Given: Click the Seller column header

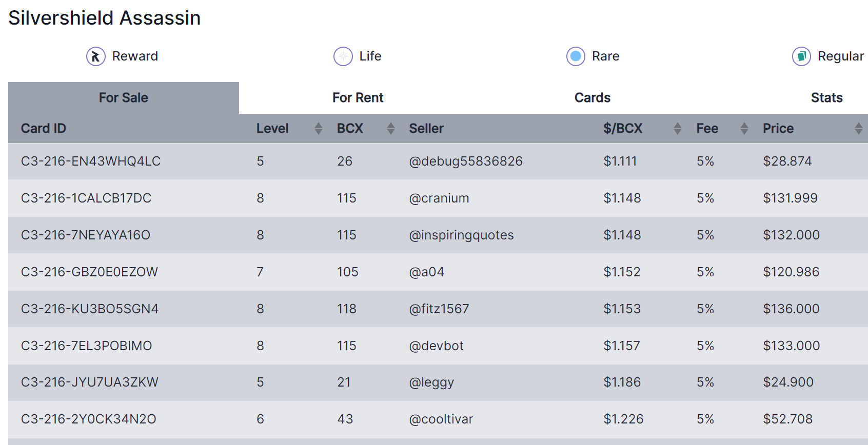Looking at the screenshot, I should [x=426, y=129].
